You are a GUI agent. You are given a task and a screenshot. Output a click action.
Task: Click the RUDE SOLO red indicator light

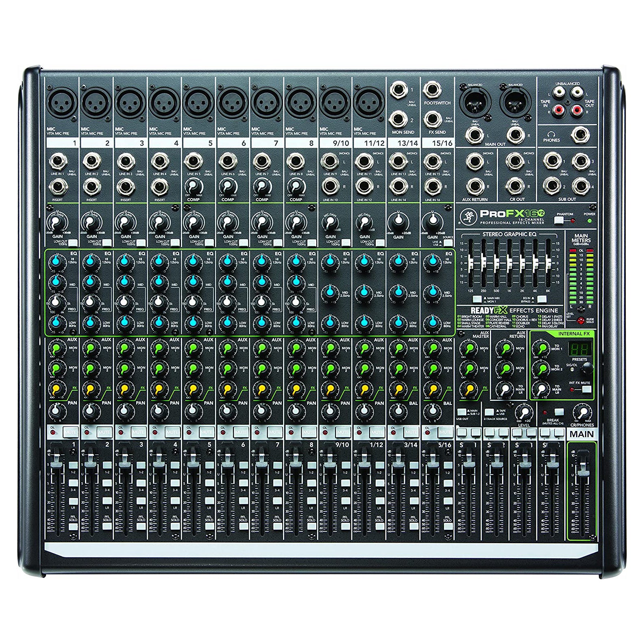click(581, 320)
